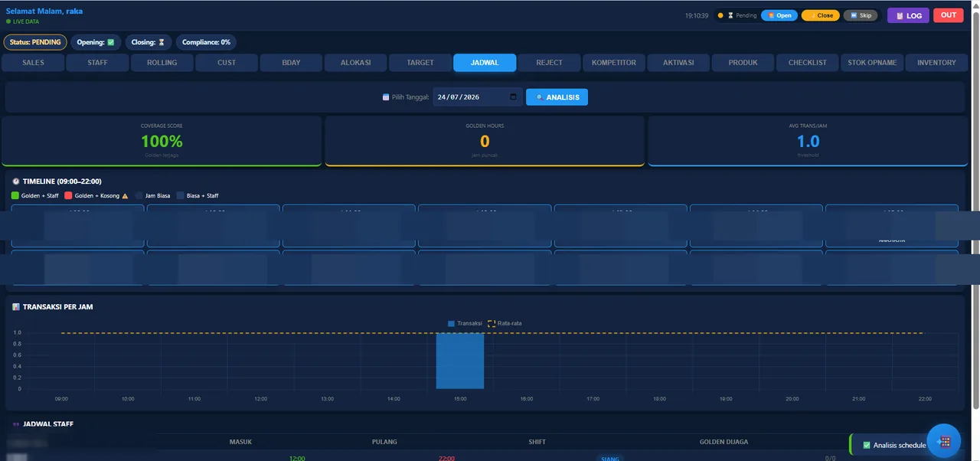Click the clock icon beside TIMELINE heading
Viewport: 980px width, 461px height.
click(15, 181)
